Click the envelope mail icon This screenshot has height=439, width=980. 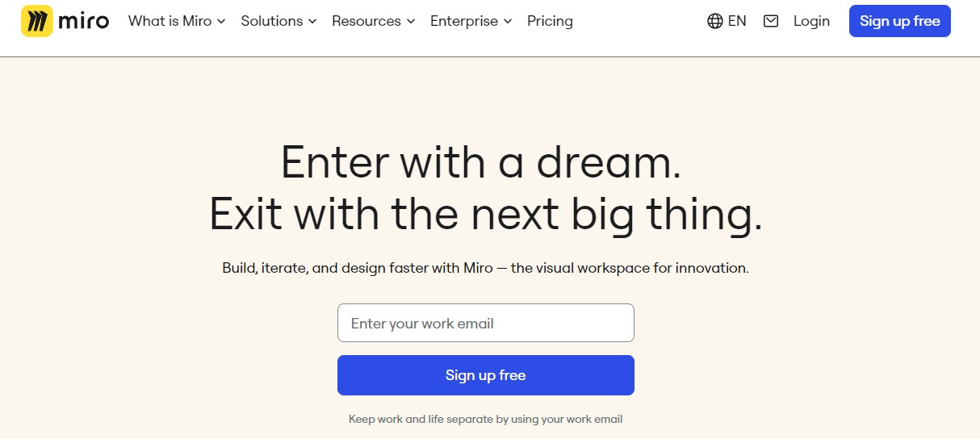771,21
